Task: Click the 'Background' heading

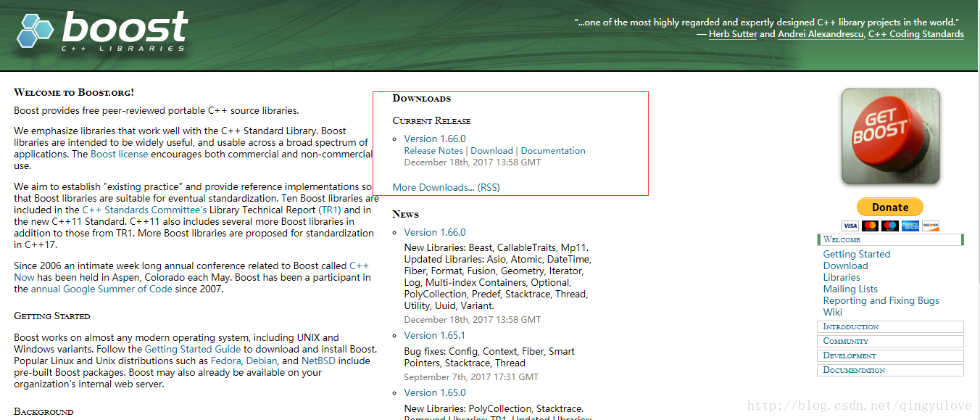Action: click(43, 411)
